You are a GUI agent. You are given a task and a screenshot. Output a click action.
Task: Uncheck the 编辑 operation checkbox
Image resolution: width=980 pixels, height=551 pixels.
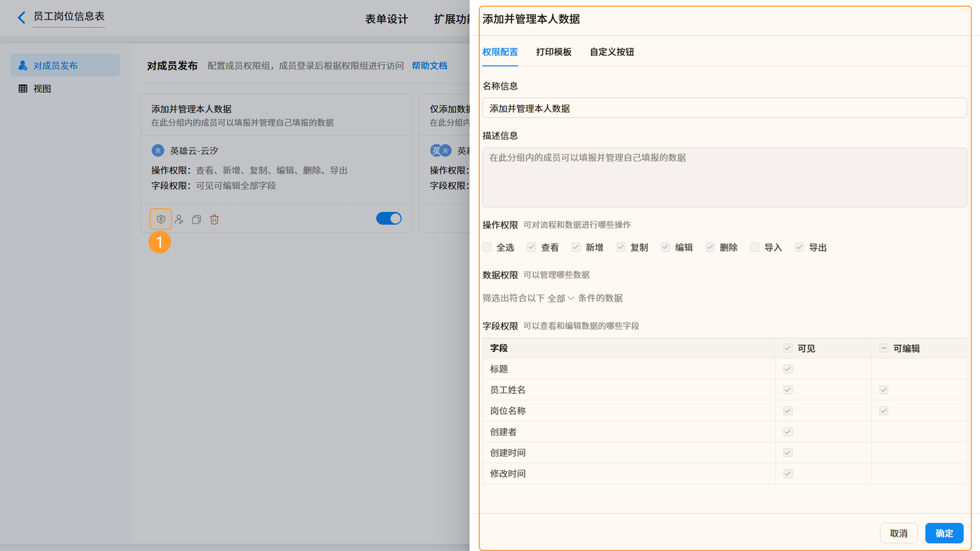tap(665, 247)
